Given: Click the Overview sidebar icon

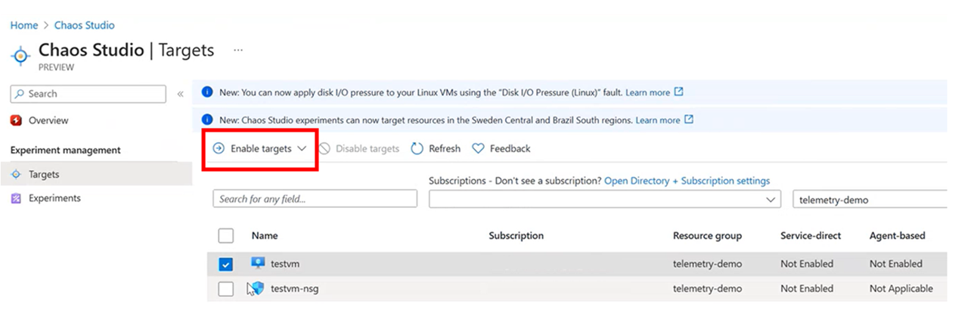Looking at the screenshot, I should pos(17,120).
